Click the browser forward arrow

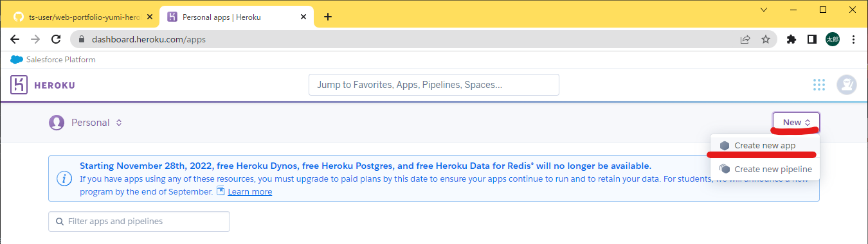(35, 39)
